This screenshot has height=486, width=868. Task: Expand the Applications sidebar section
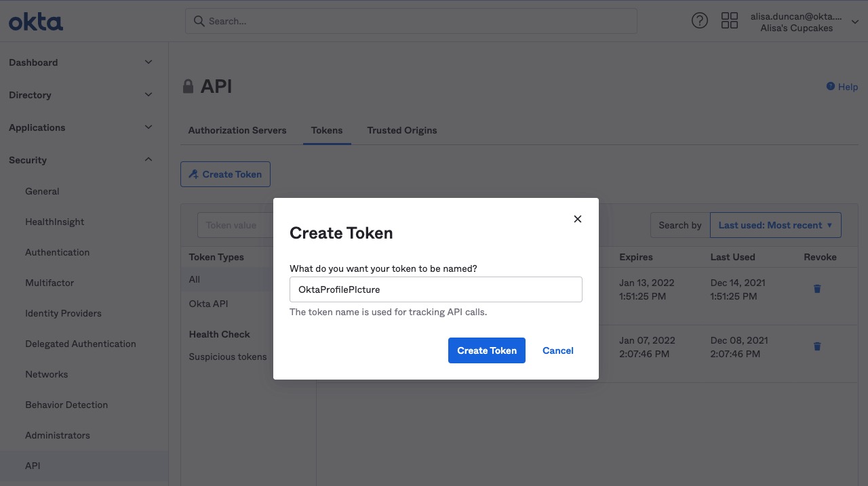149,127
